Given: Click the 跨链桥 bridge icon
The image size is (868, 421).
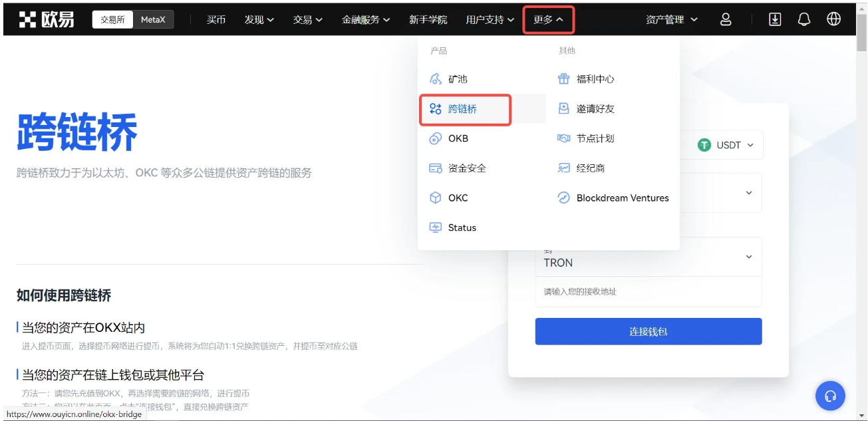Looking at the screenshot, I should pos(436,109).
